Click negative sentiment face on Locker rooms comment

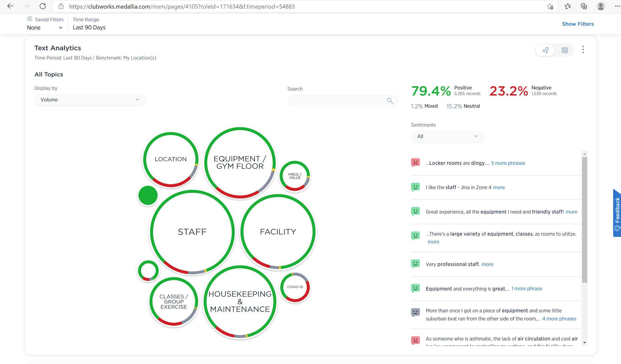coord(415,163)
